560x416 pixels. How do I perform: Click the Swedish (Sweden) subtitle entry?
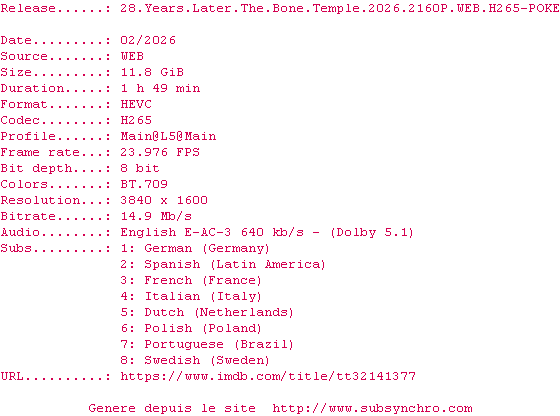207,361
